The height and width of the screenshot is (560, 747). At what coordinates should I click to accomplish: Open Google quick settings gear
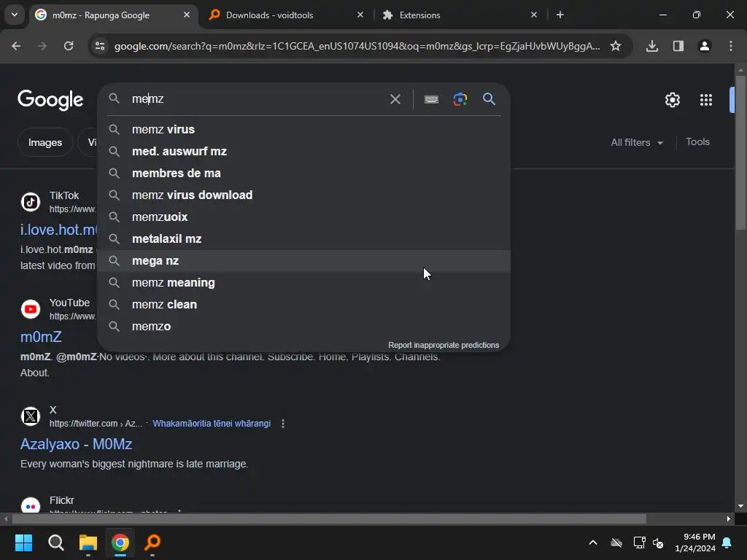click(x=672, y=100)
